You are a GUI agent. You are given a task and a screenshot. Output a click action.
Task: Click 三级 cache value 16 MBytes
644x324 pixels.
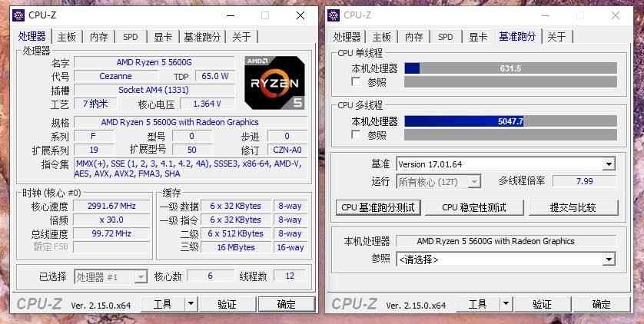(236, 248)
